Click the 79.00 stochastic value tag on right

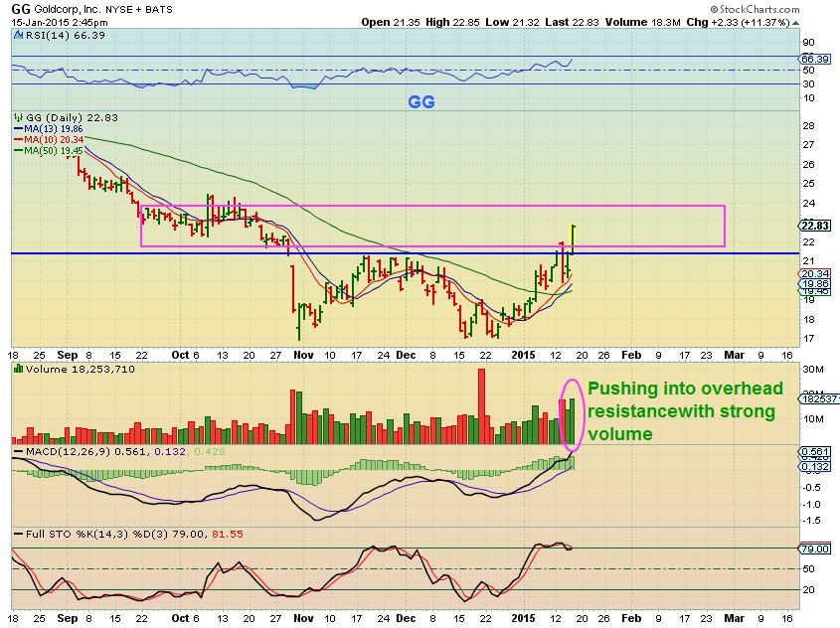click(815, 549)
